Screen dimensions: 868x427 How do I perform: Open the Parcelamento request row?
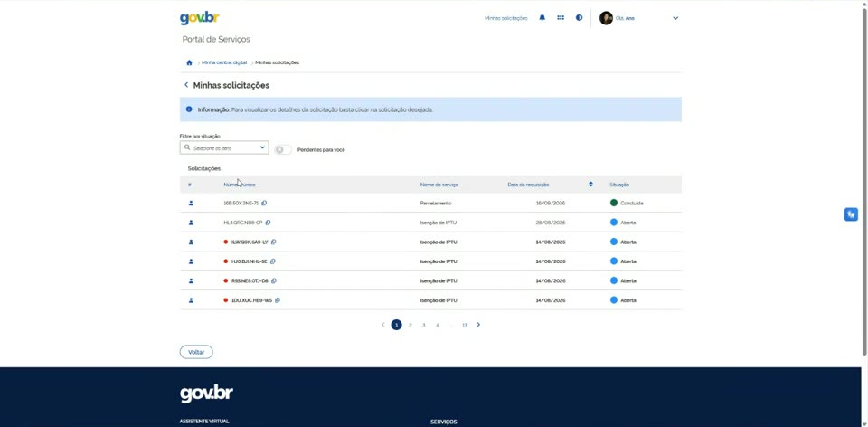pyautogui.click(x=430, y=203)
